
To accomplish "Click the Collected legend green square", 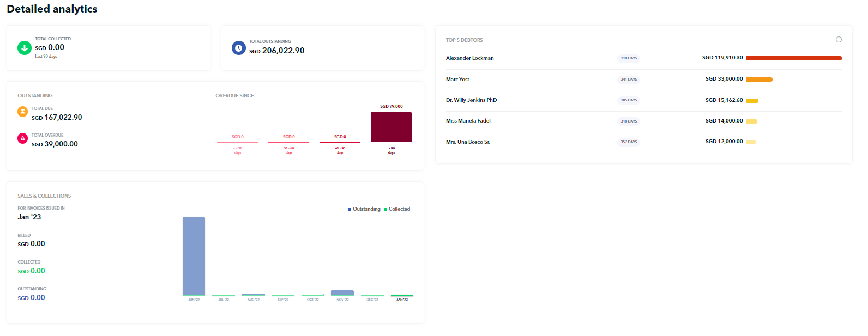I will (385, 209).
